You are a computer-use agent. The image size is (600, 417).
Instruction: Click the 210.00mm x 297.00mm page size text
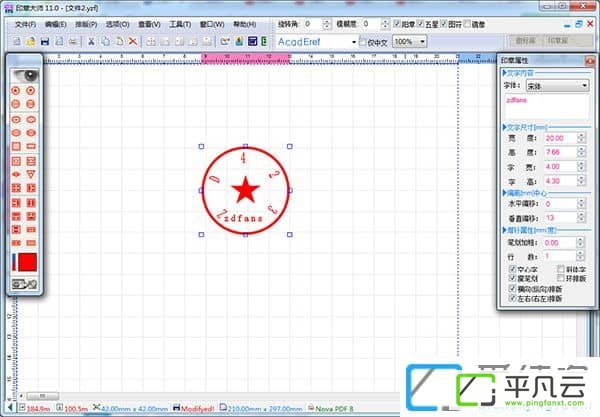tap(265, 409)
